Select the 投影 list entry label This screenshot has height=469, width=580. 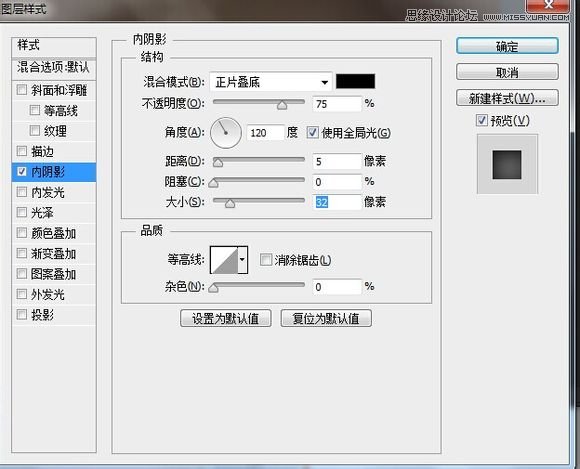click(x=42, y=315)
